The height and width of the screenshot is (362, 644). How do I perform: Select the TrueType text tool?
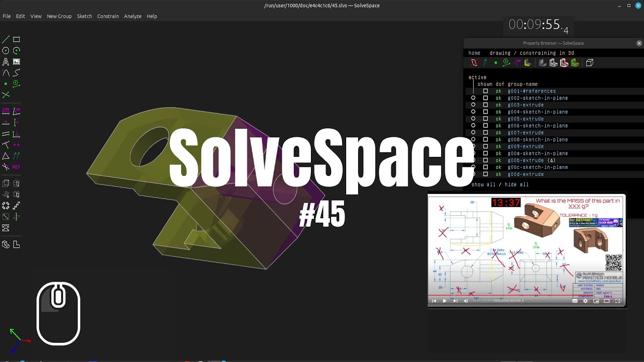coord(6,61)
